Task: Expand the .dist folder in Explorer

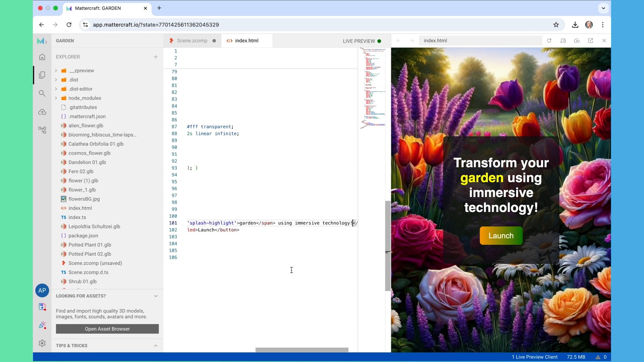Action: pos(56,79)
